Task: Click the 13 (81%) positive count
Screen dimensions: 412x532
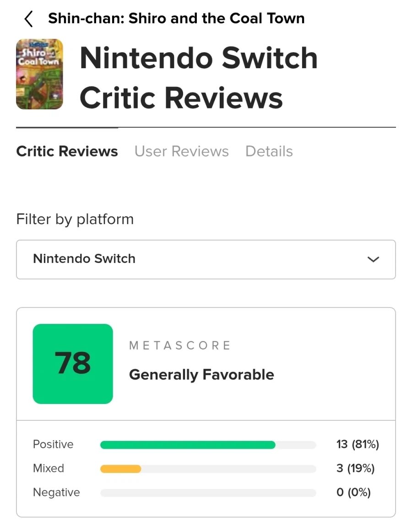Action: tap(358, 445)
